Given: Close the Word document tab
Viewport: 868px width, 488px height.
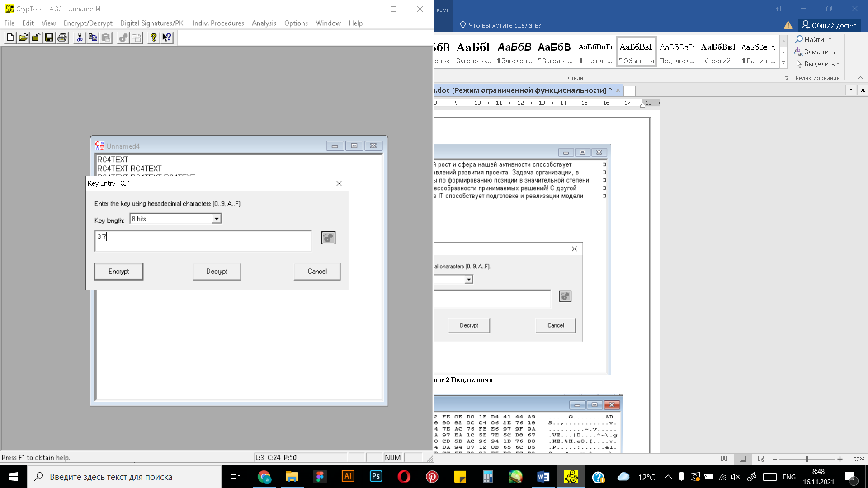Looking at the screenshot, I should (618, 90).
